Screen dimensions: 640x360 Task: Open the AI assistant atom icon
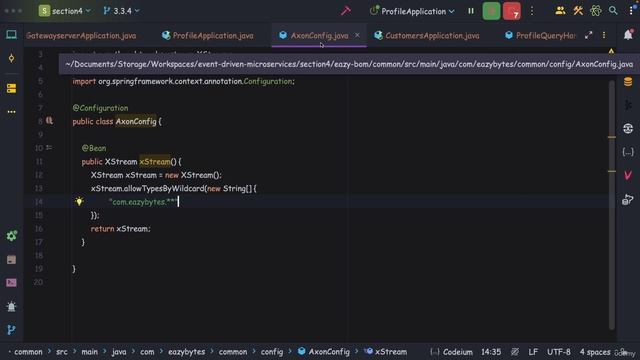pos(596,11)
